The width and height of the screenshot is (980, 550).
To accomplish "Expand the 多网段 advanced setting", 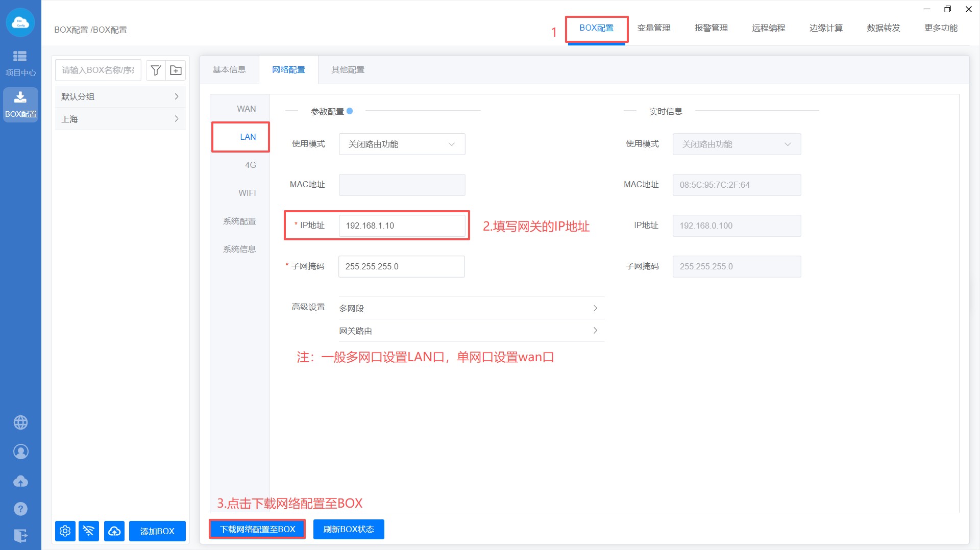I will pyautogui.click(x=471, y=308).
